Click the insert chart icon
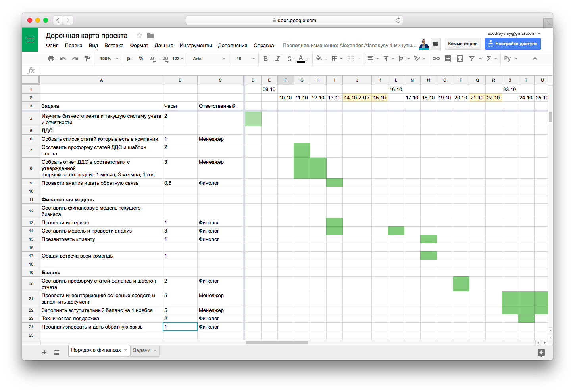This screenshot has height=392, width=575. [460, 59]
